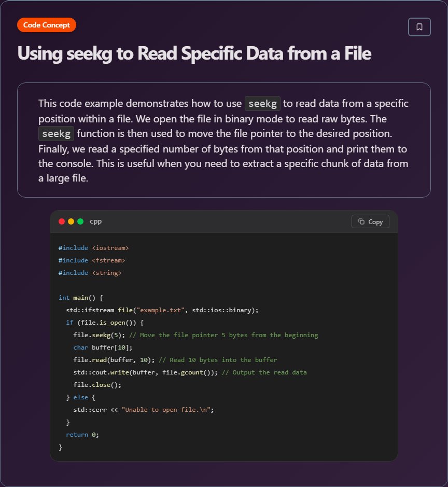The height and width of the screenshot is (487, 448).
Task: Click the bookmark icon at top right
Action: click(x=419, y=27)
